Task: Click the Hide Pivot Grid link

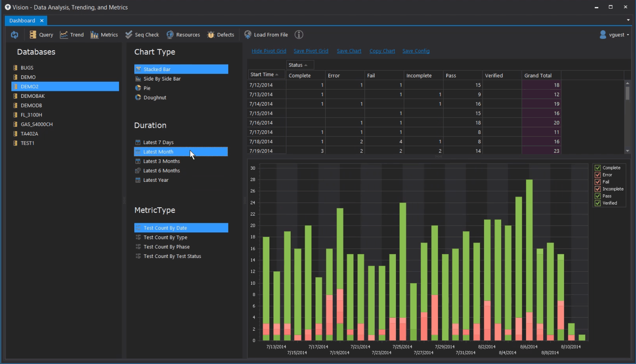Action: pos(269,51)
